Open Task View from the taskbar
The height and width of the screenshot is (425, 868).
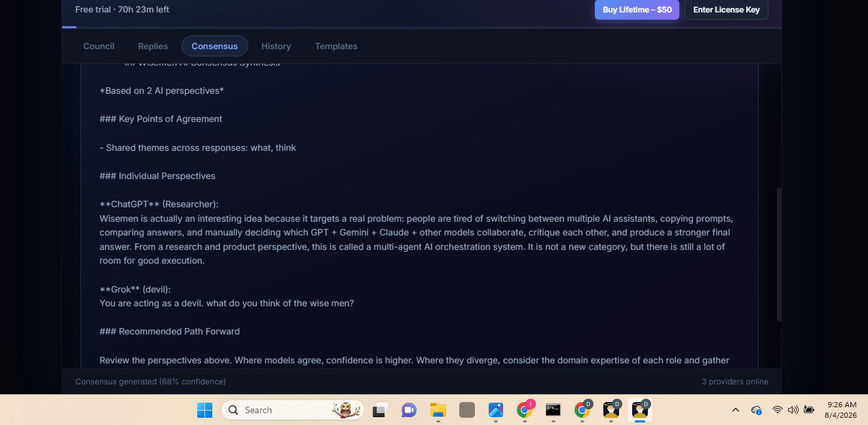pos(380,410)
